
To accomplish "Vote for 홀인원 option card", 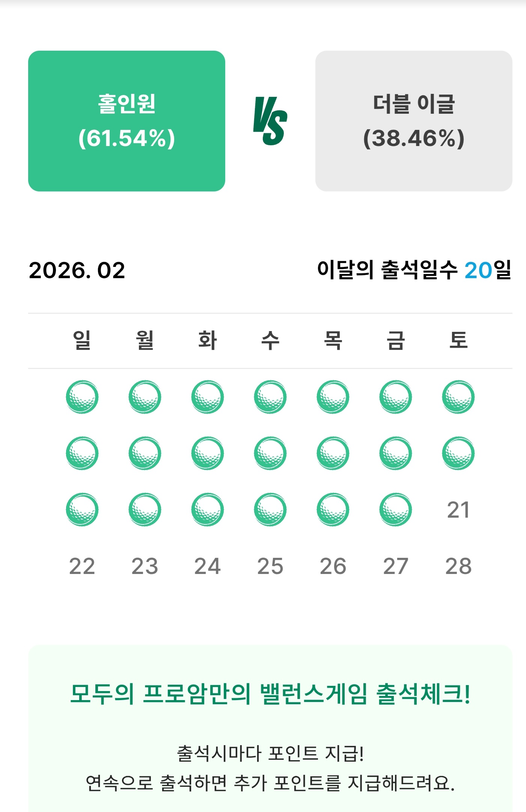I will pos(127,121).
